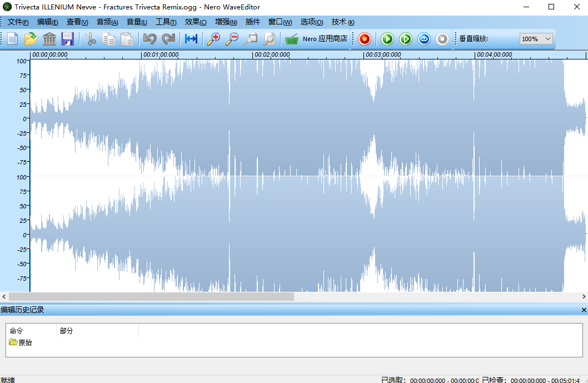This screenshot has height=383, width=588.
Task: Save the current audio file
Action: click(67, 39)
